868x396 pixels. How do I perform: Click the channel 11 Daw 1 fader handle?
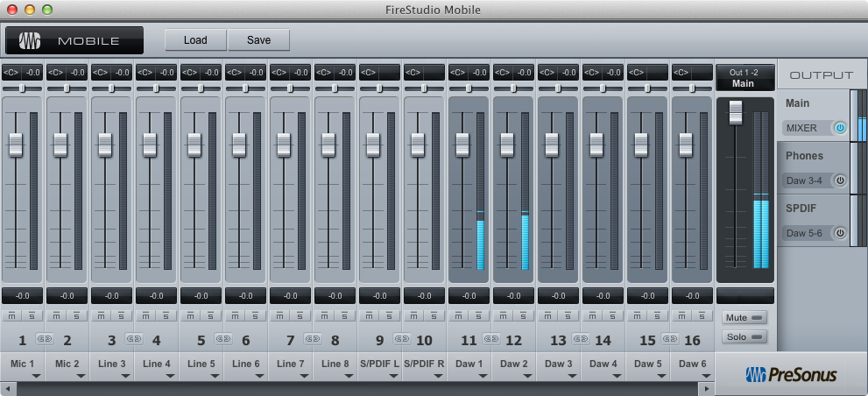pos(462,145)
